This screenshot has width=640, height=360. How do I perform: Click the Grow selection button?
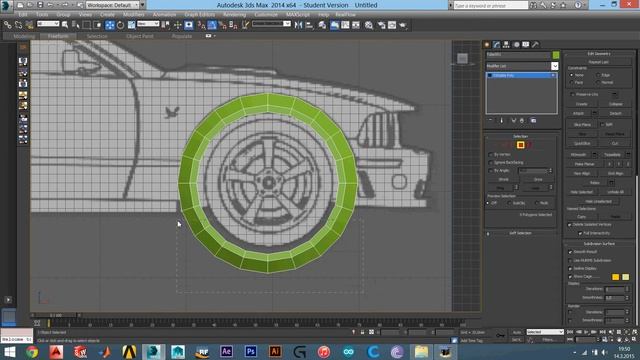[538, 180]
